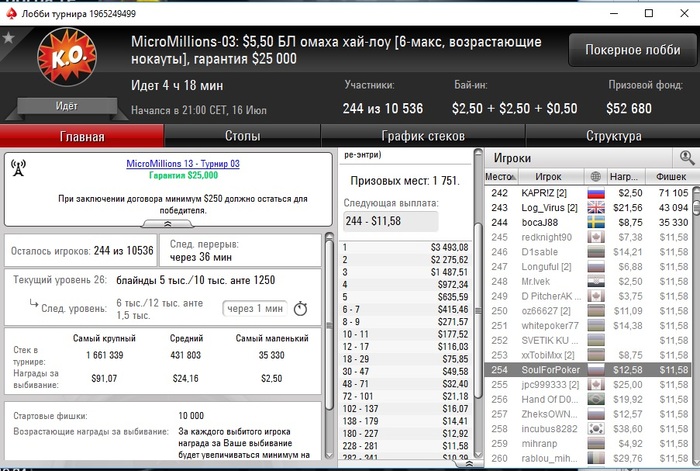Sort players by Место column
This screenshot has height=471, width=700.
pyautogui.click(x=501, y=177)
